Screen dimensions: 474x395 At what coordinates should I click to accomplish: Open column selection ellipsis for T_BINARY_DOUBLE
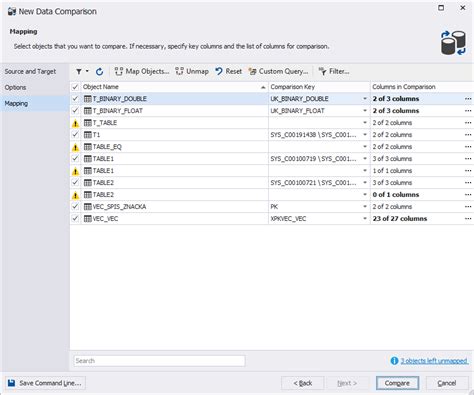click(468, 99)
